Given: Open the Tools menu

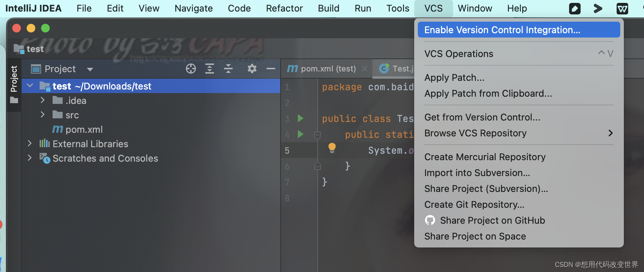Looking at the screenshot, I should [x=398, y=8].
